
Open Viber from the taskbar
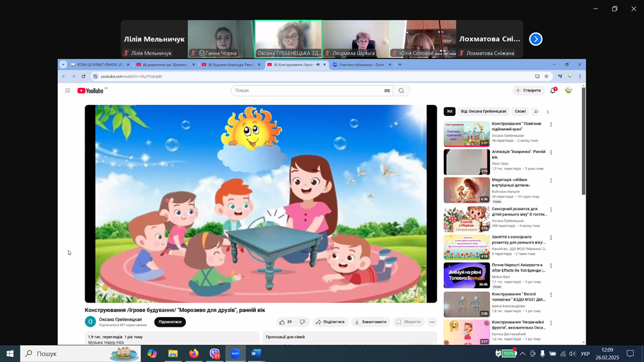[x=214, y=354]
